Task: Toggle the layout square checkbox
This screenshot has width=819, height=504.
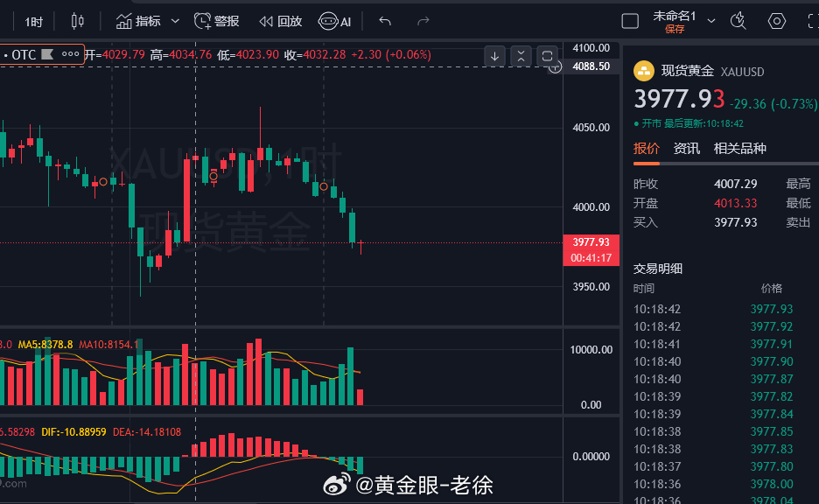Action: tap(630, 21)
